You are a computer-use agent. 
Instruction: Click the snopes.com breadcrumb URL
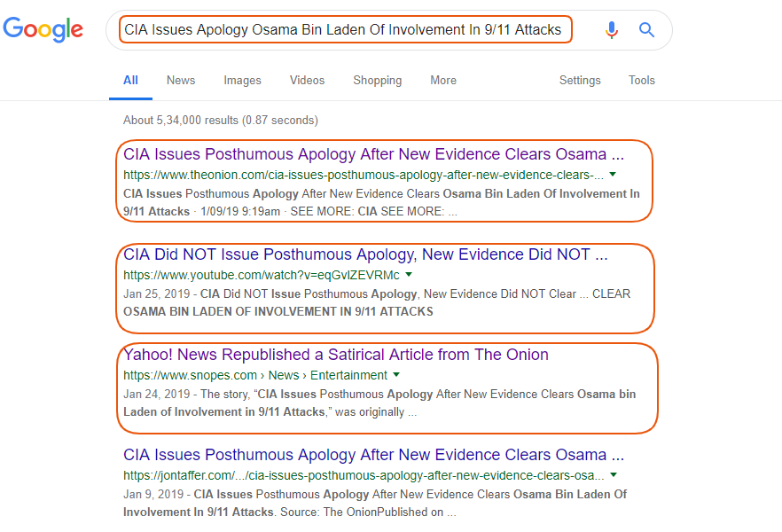click(254, 375)
